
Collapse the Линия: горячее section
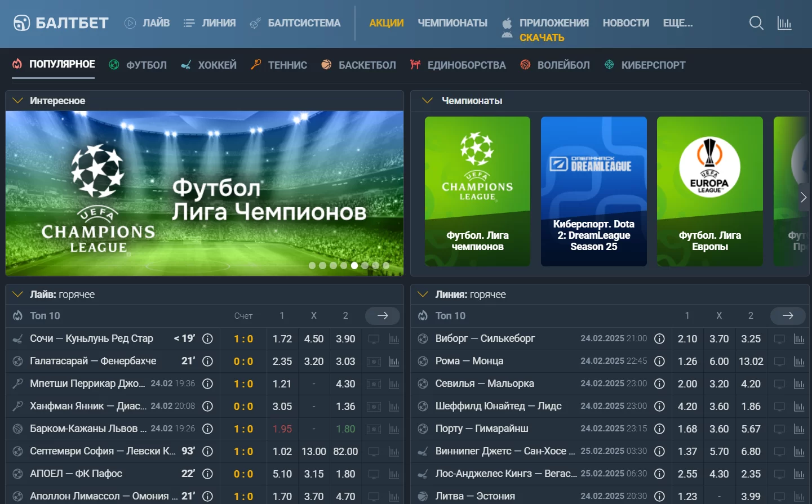coord(423,295)
